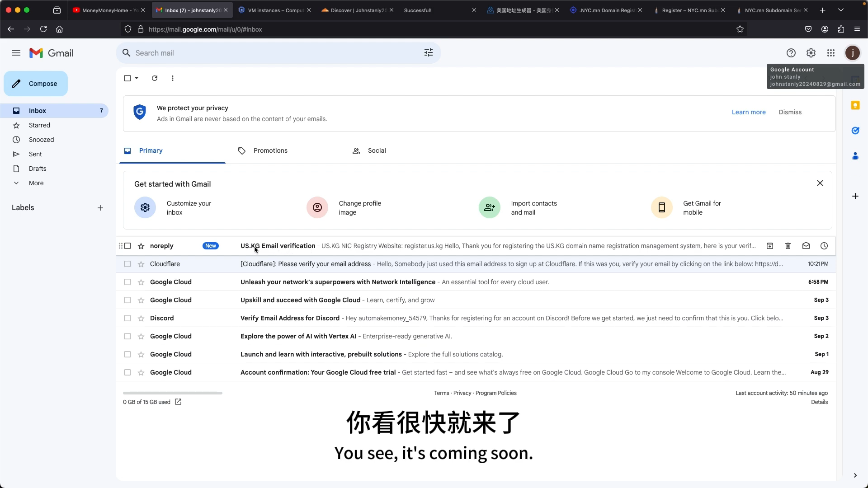868x488 pixels.
Task: Reload the page in browser toolbar
Action: 43,29
